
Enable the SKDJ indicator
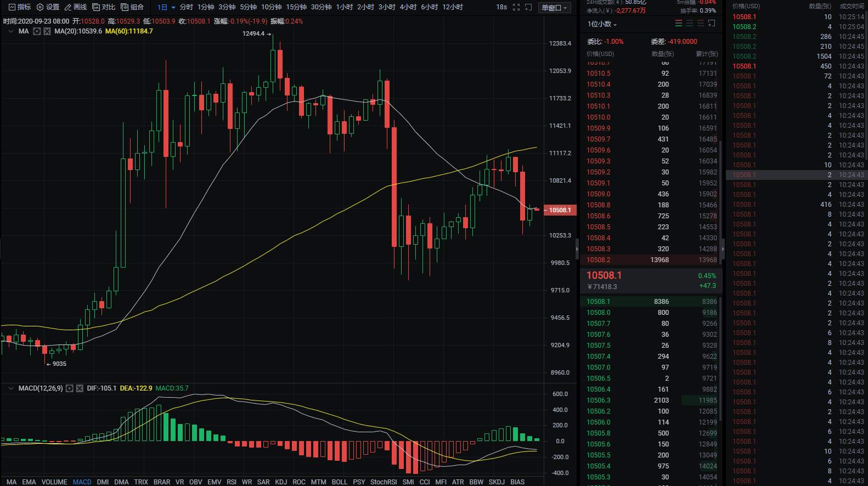(x=497, y=482)
